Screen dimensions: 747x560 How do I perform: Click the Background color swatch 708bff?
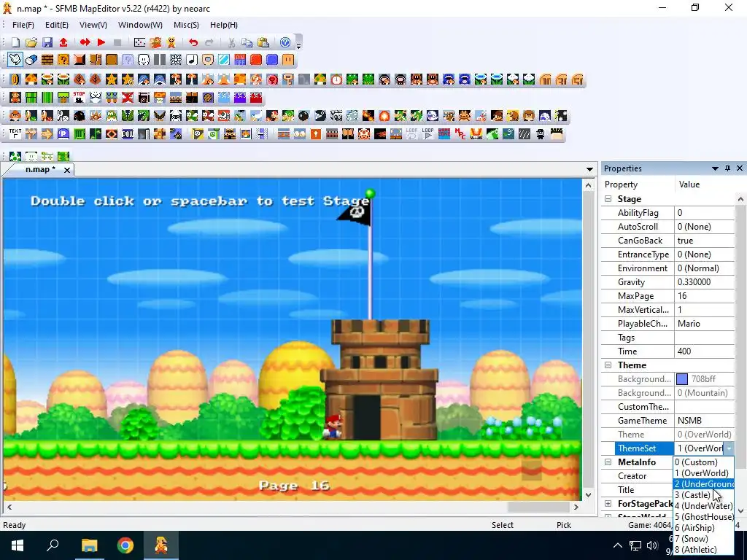click(682, 379)
